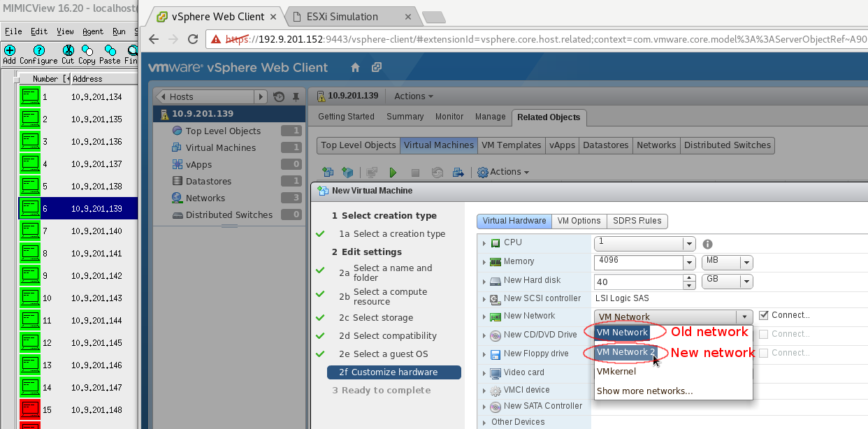Open the Summary tab

click(405, 117)
